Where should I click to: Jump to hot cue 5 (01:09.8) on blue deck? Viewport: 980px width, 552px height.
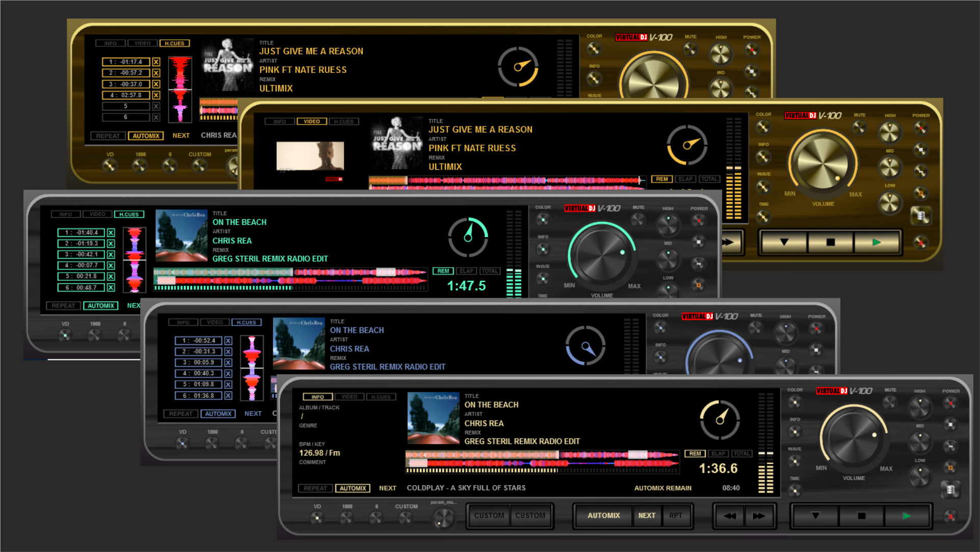pyautogui.click(x=198, y=384)
